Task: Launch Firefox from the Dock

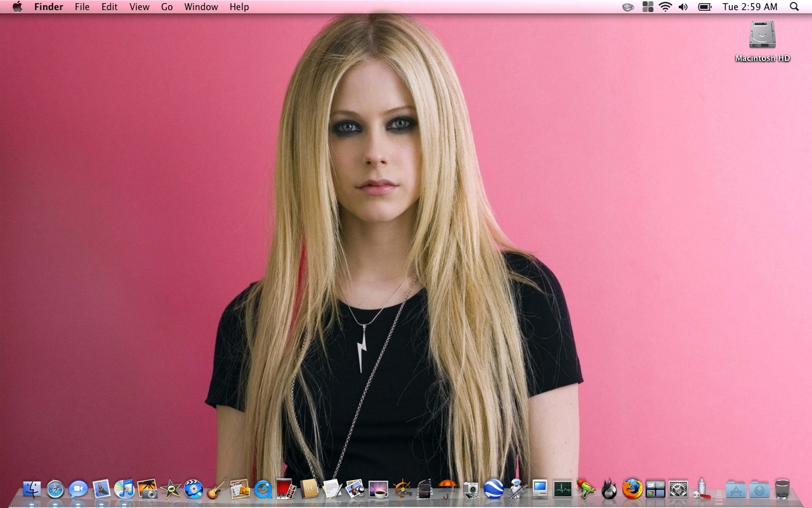Action: pyautogui.click(x=632, y=489)
